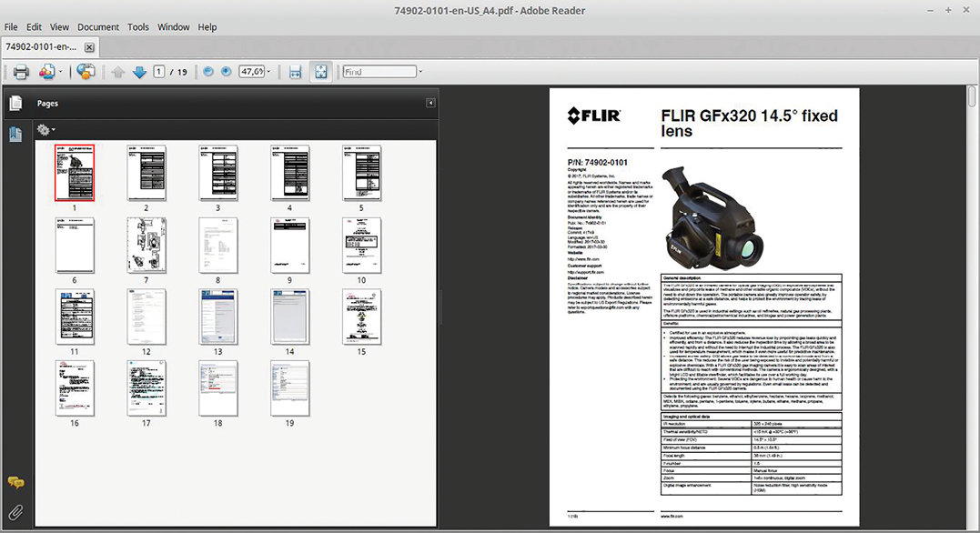980x533 pixels.
Task: Open the Comments panel speech bubble icon
Action: click(15, 482)
